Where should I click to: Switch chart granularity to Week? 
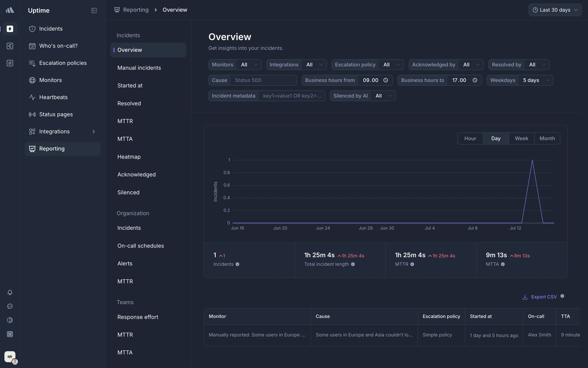click(521, 139)
